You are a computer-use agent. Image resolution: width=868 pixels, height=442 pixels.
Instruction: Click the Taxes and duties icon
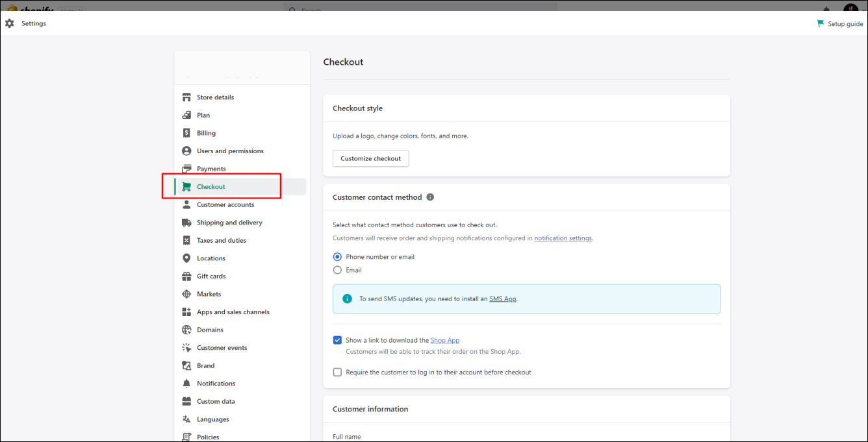[x=186, y=240]
